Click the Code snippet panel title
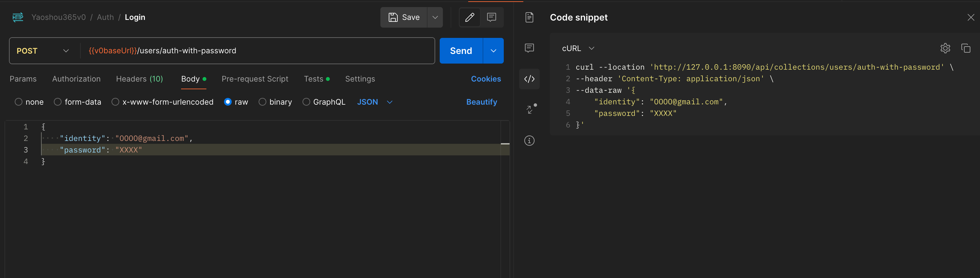This screenshot has width=980, height=278. tap(579, 17)
